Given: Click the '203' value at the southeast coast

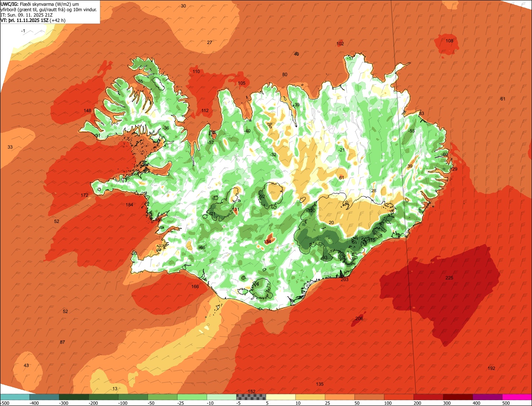Looking at the screenshot, I should point(345,279).
